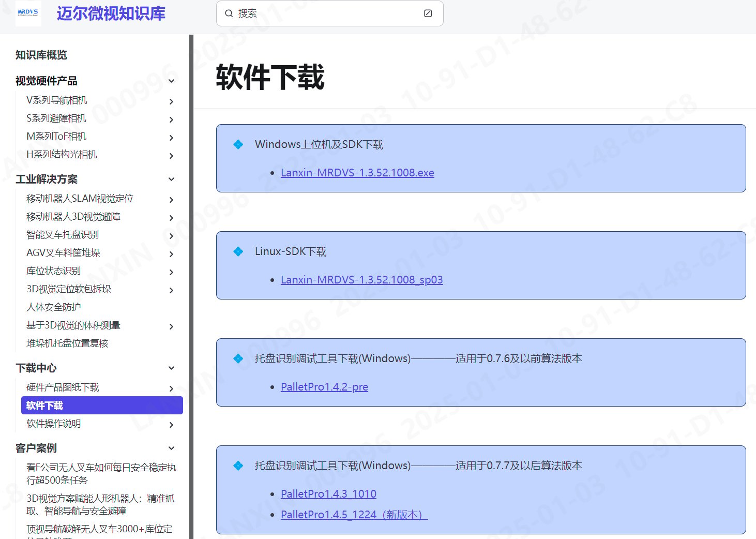Viewport: 756px width, 539px height.
Task: Click the search magnifier icon
Action: point(229,13)
